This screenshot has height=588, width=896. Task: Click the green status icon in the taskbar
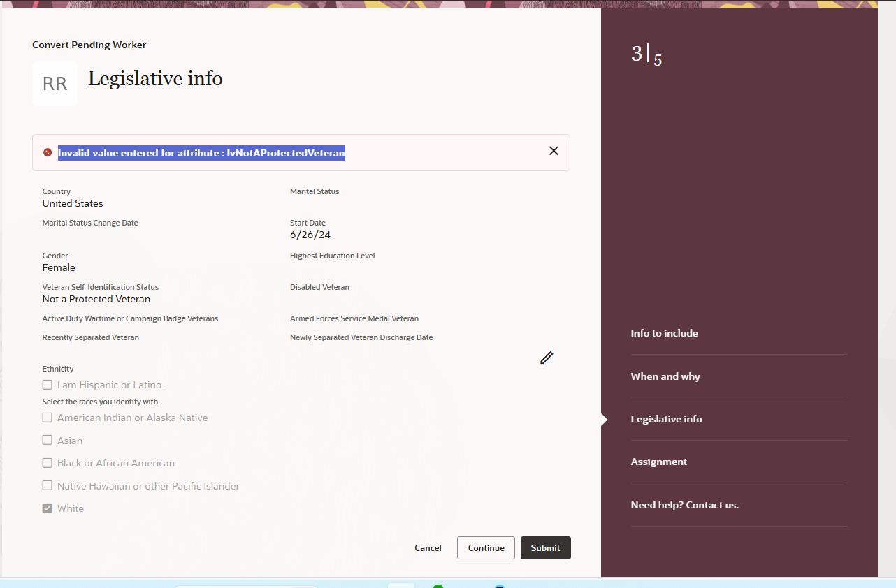(x=438, y=585)
